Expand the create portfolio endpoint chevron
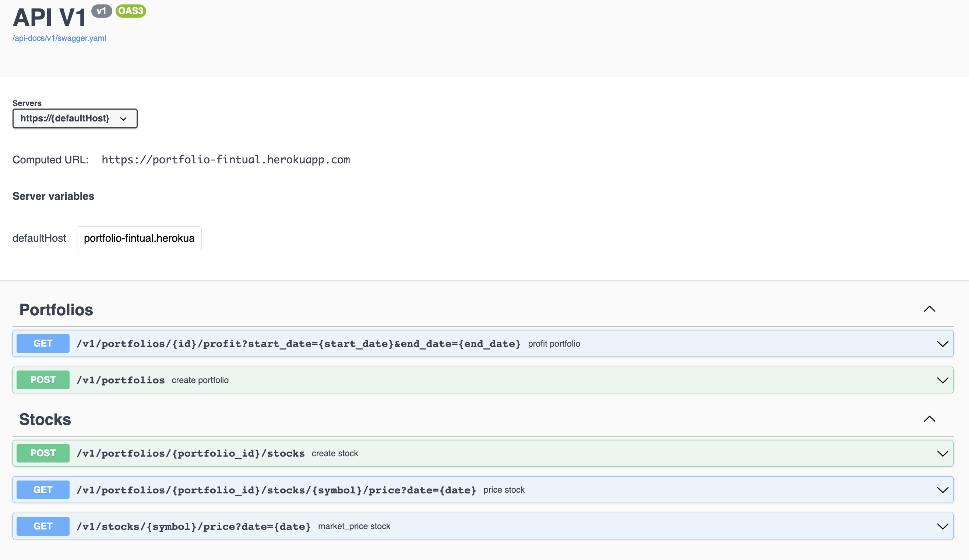This screenshot has width=969, height=560. [x=942, y=380]
